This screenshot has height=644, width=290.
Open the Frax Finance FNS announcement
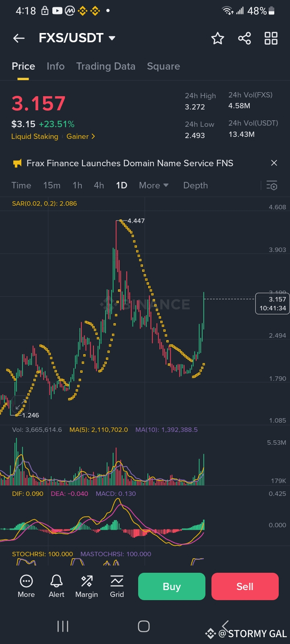pyautogui.click(x=130, y=163)
